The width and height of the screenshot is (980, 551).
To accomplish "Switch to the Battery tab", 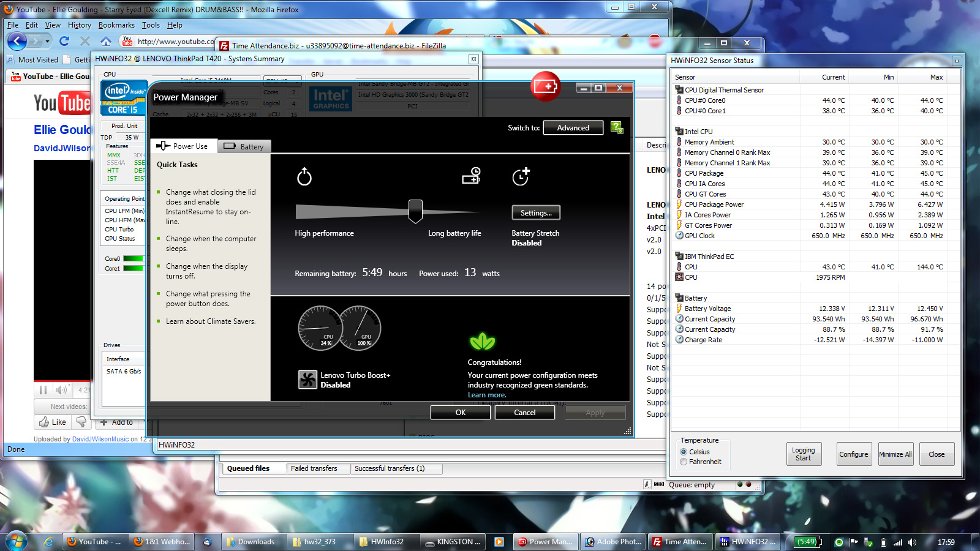I will (x=244, y=147).
